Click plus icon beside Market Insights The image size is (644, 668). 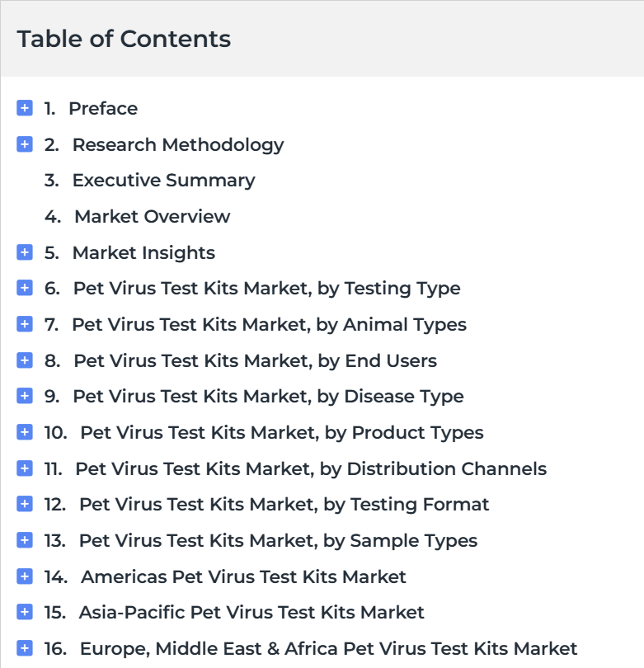[25, 252]
